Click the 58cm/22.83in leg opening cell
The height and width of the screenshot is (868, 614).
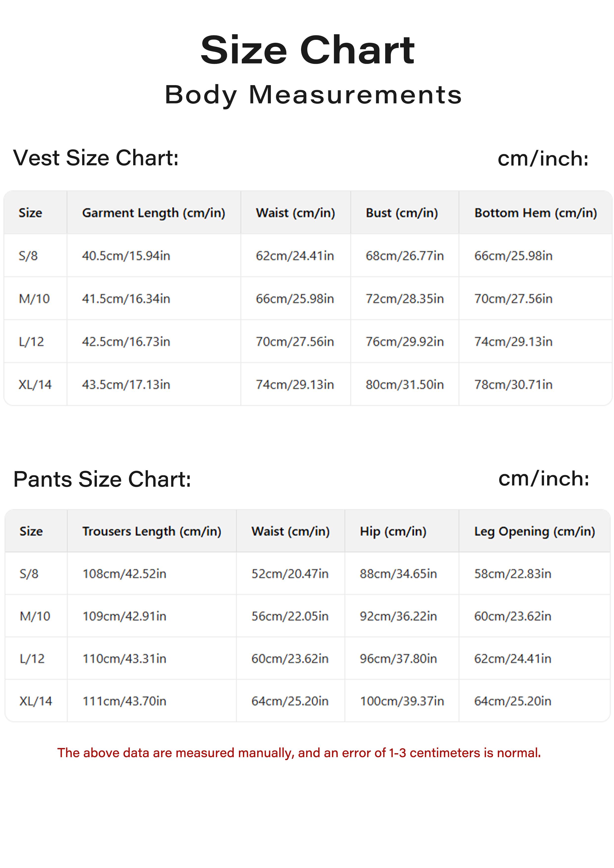point(512,574)
